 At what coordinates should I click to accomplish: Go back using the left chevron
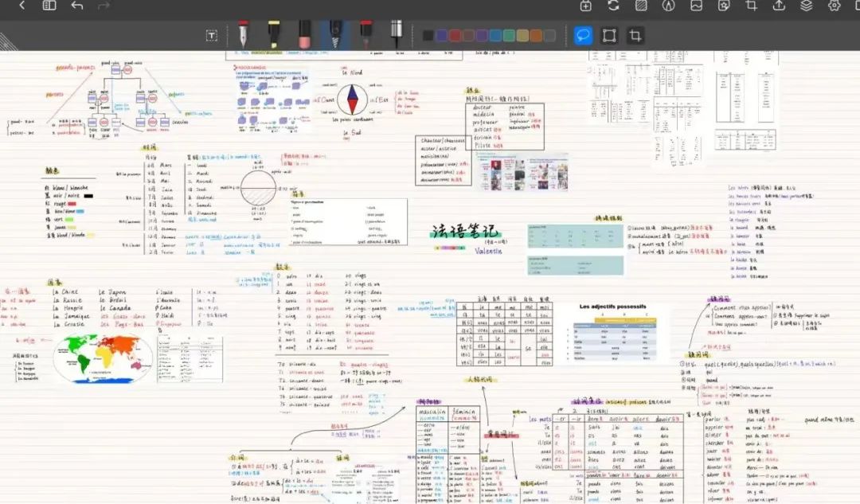click(21, 6)
